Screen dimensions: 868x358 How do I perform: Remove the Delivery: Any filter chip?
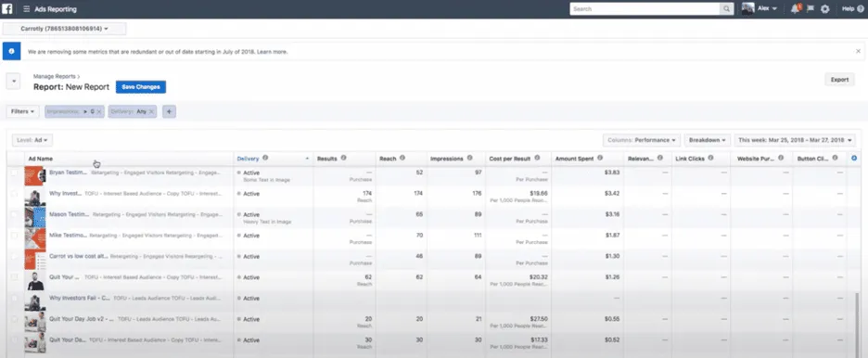coord(151,112)
